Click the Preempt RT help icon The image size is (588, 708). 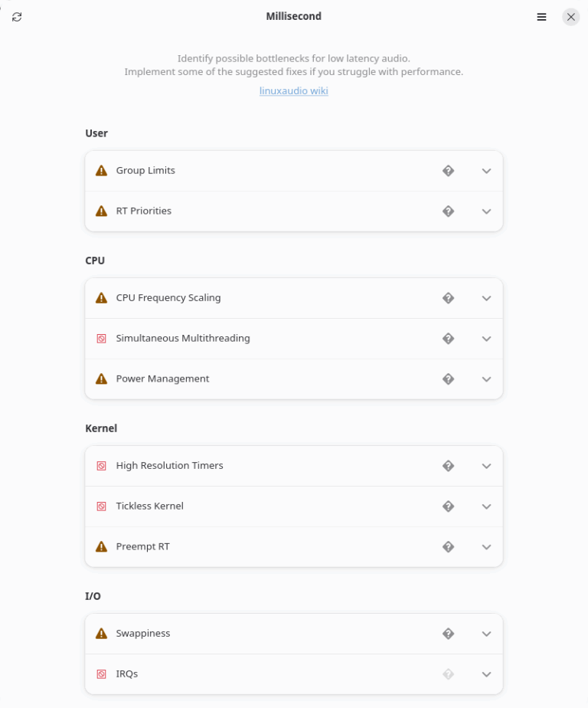pyautogui.click(x=449, y=547)
